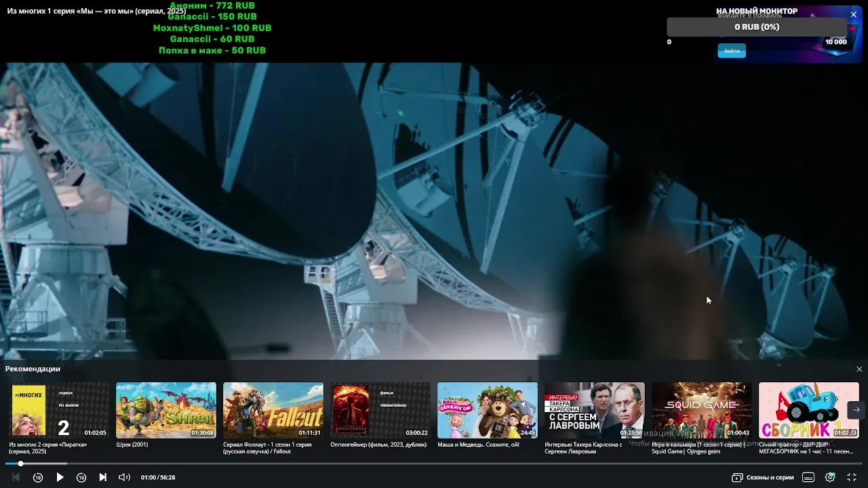Open Маша и Медведь thumbnail
The width and height of the screenshot is (868, 488).
tap(488, 410)
